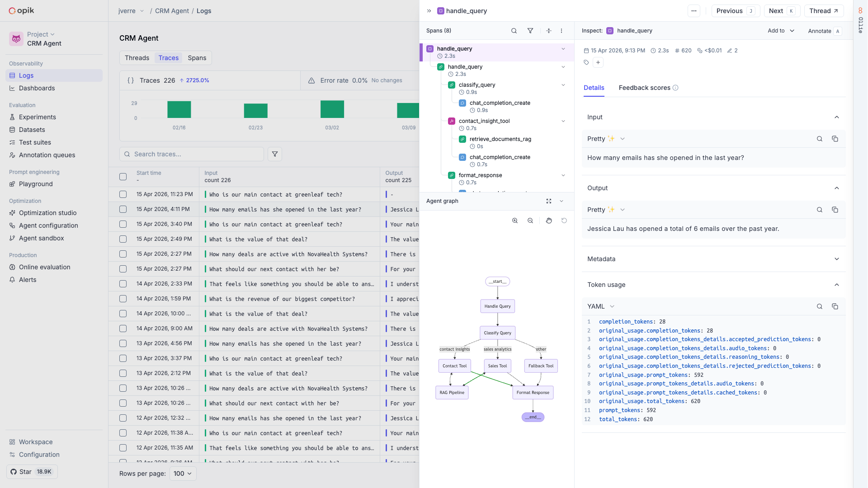Image resolution: width=868 pixels, height=488 pixels.
Task: Open search within the Spans panel
Action: [514, 31]
